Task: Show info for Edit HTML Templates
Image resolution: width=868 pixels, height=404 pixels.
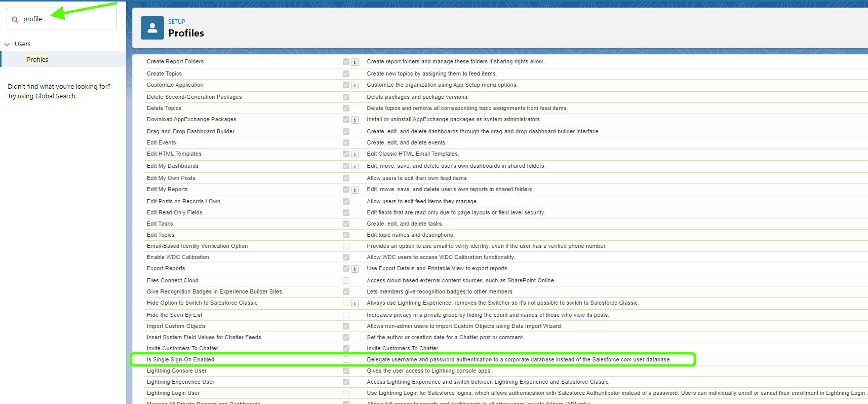Action: (355, 154)
